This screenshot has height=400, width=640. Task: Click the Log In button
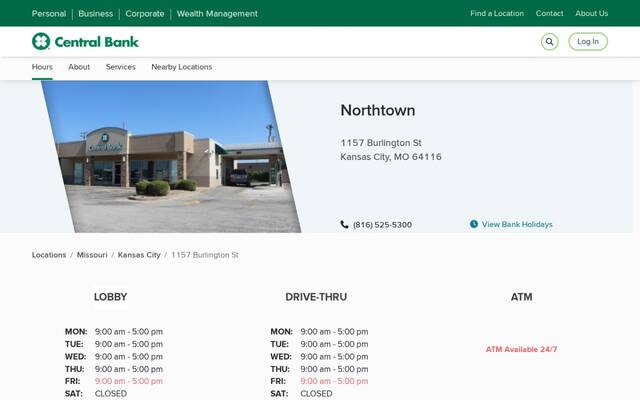588,42
